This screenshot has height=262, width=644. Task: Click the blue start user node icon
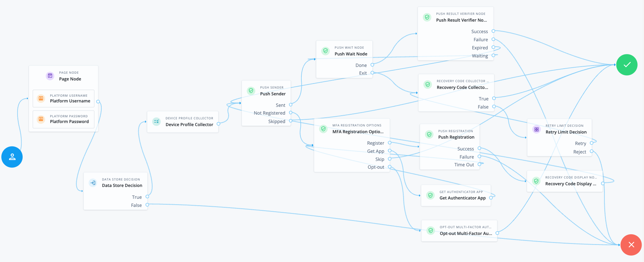click(x=12, y=157)
